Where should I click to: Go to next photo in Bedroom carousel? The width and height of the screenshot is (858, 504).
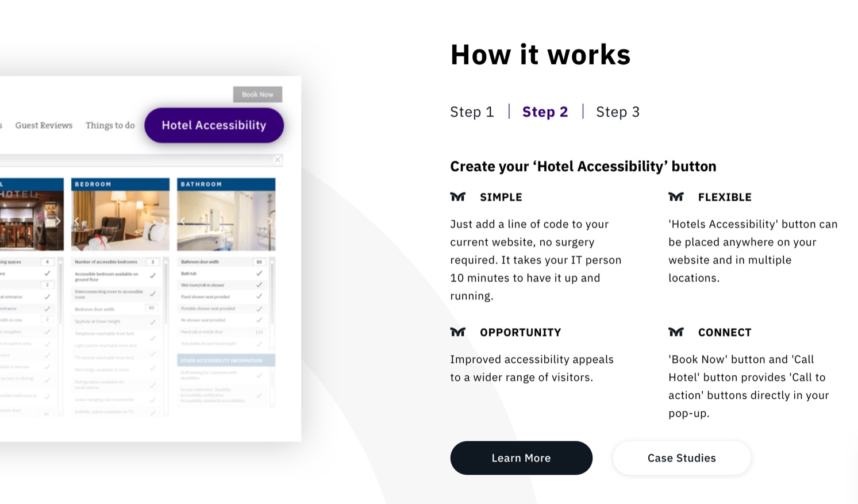point(164,221)
